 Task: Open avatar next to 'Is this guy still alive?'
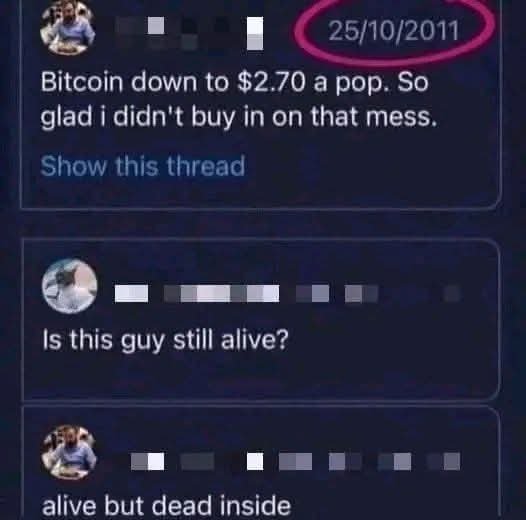[x=70, y=286]
